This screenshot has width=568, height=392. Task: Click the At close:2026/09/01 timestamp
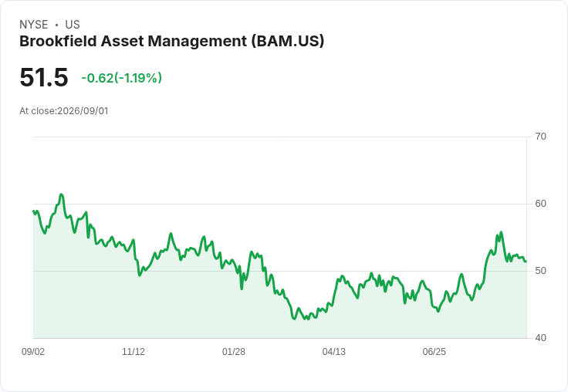click(64, 111)
